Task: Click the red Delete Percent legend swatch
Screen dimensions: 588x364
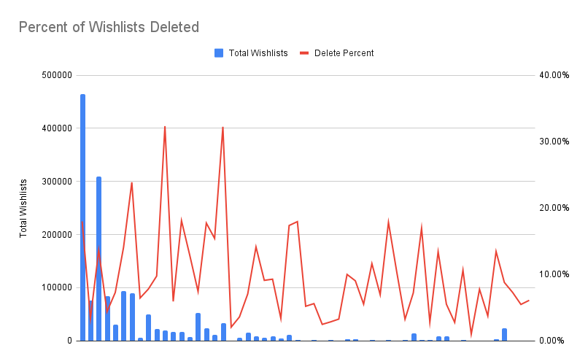Action: click(x=304, y=53)
